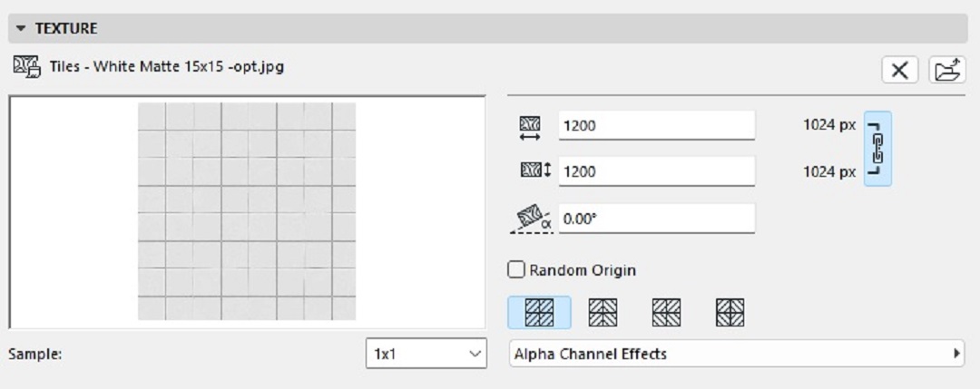Click the vertical texture size field
980x389 pixels.
pos(656,171)
